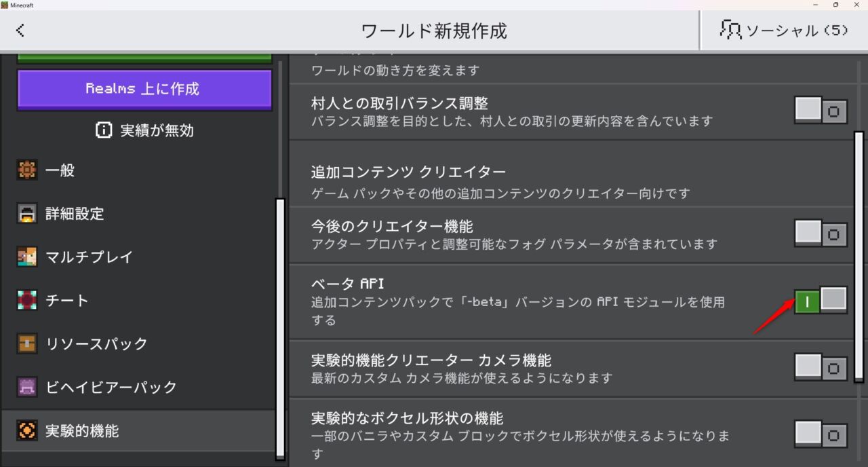Maximize or restore the Minecraft window
This screenshot has height=467, width=868.
835,5
